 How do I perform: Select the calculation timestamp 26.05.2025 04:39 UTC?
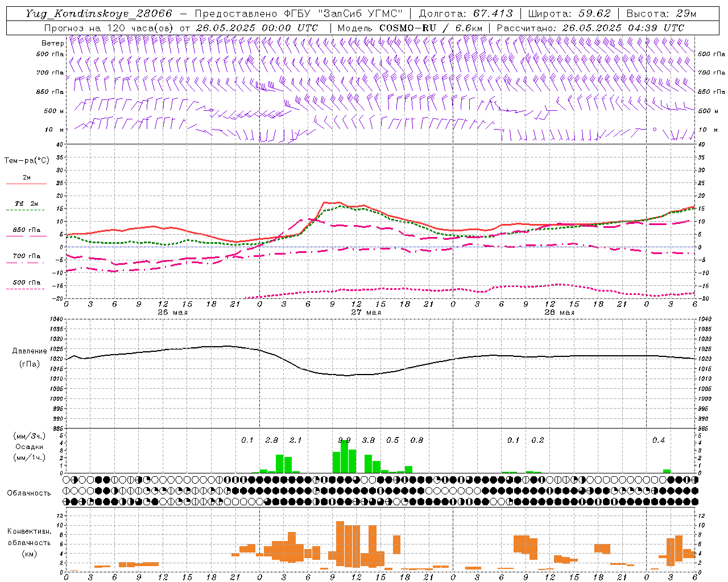pyautogui.click(x=623, y=28)
